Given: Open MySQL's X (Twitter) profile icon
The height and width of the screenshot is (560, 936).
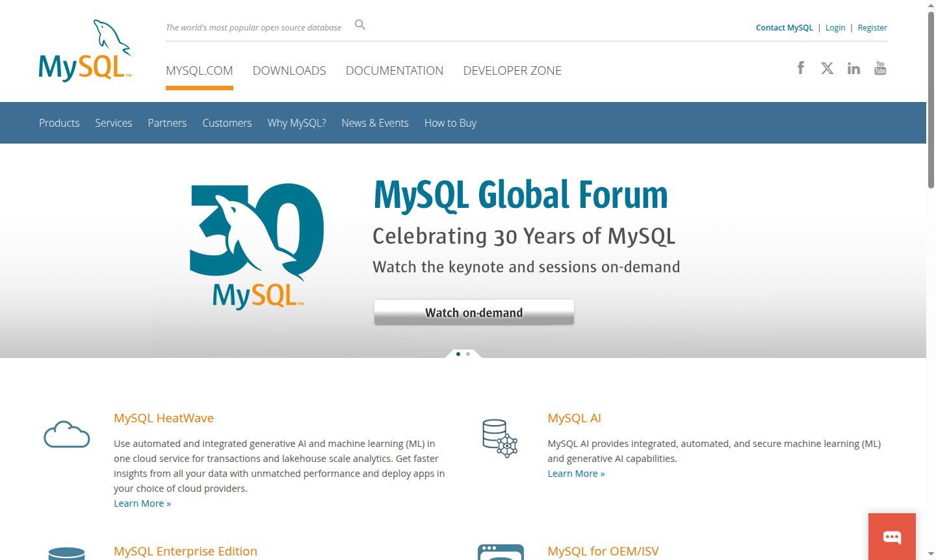Looking at the screenshot, I should pos(827,68).
